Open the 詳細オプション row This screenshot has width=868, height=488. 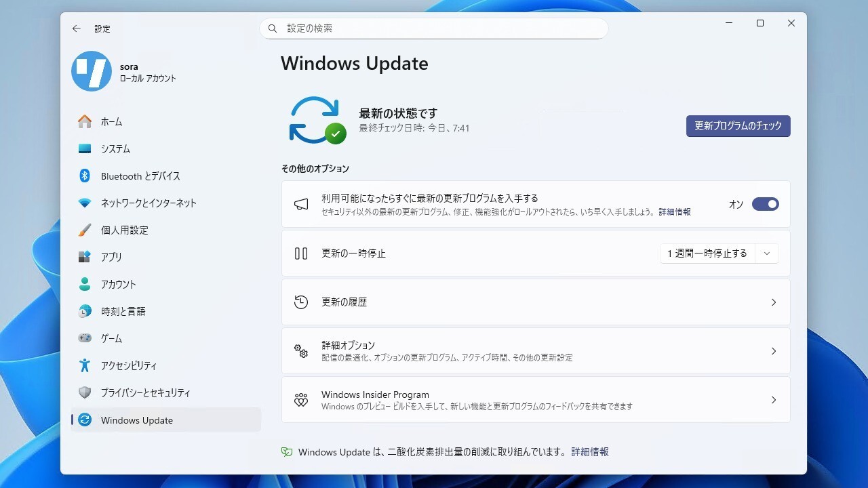[x=536, y=350]
